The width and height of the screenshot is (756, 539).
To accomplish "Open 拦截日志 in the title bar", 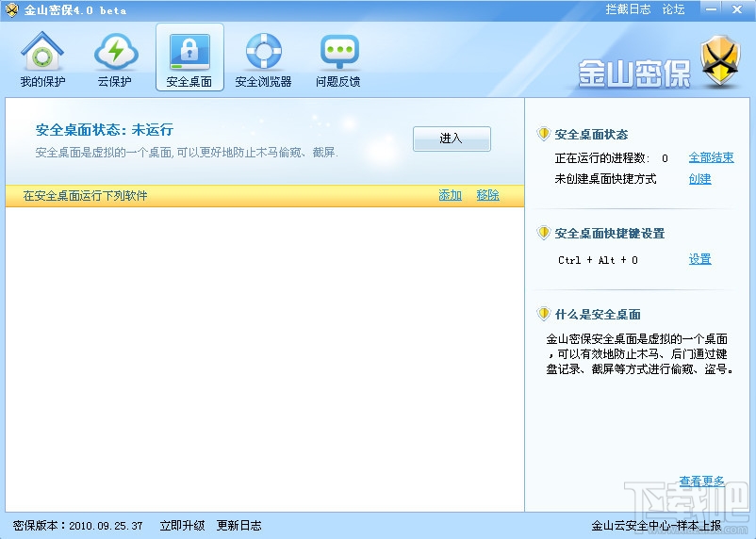I will click(628, 9).
